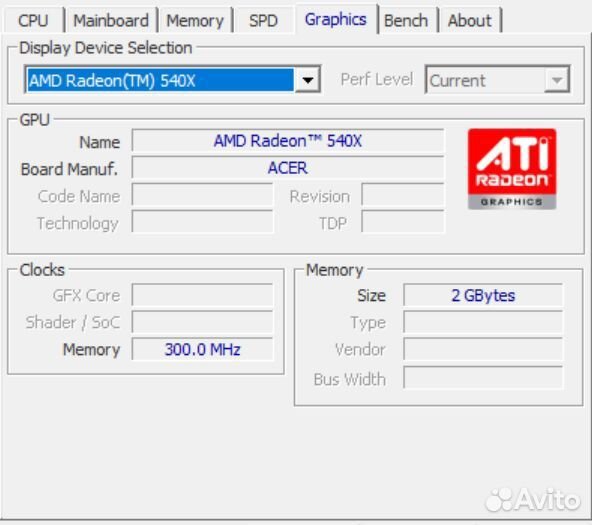Click the Avito watermark logo
This screenshot has width=592, height=525.
pyautogui.click(x=533, y=500)
